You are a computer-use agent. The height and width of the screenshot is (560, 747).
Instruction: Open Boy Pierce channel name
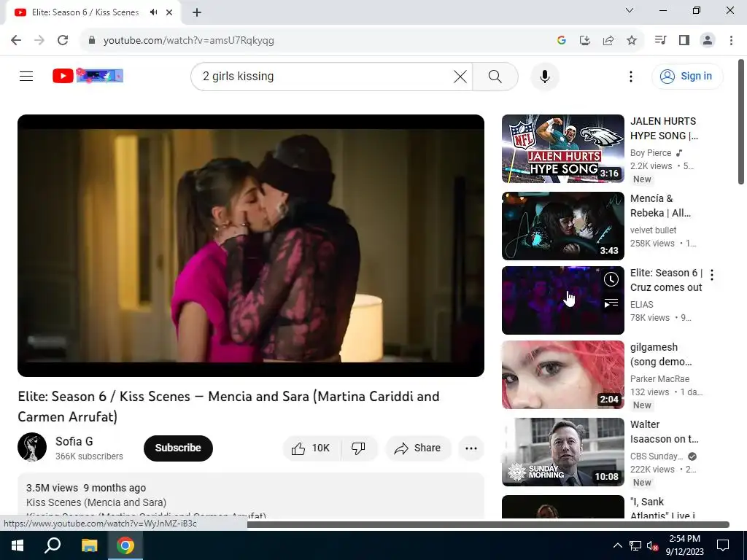[x=651, y=153]
